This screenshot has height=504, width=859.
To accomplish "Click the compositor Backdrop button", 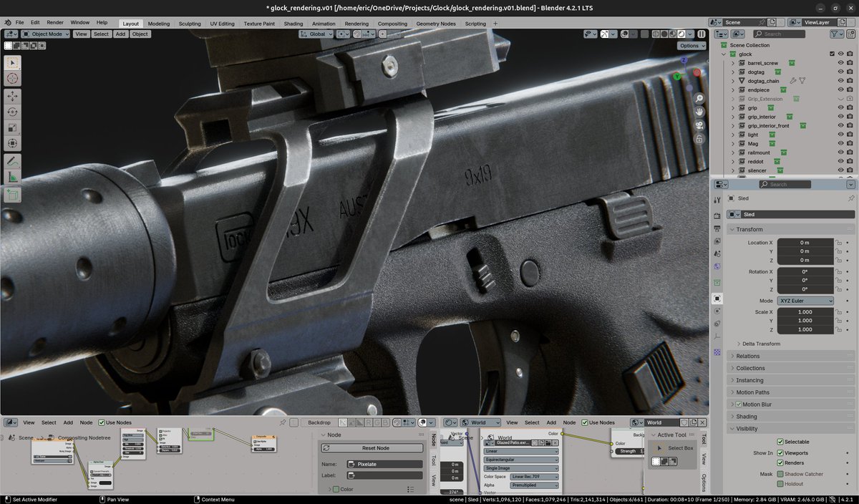I will [319, 422].
